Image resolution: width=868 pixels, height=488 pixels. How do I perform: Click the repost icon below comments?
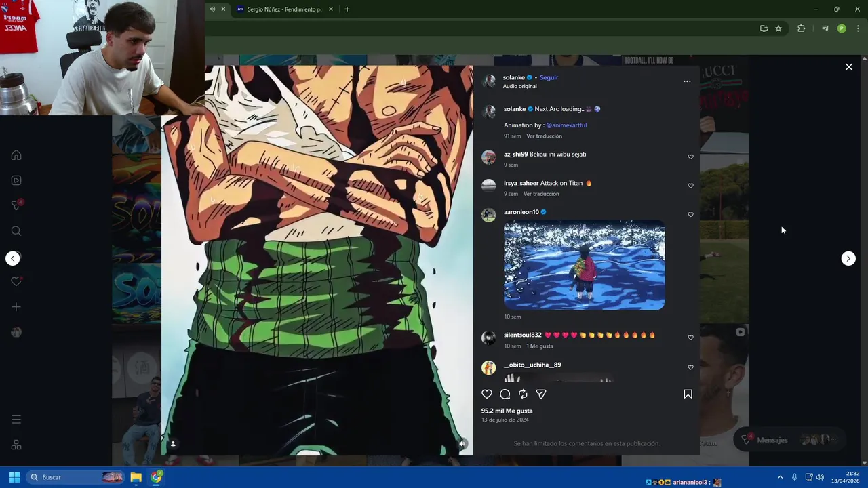(523, 394)
